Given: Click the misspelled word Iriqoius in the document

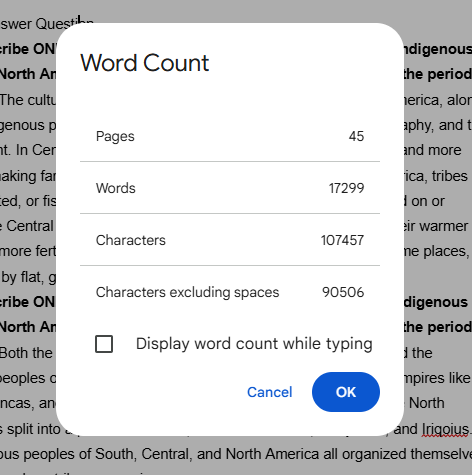Looking at the screenshot, I should tap(445, 429).
